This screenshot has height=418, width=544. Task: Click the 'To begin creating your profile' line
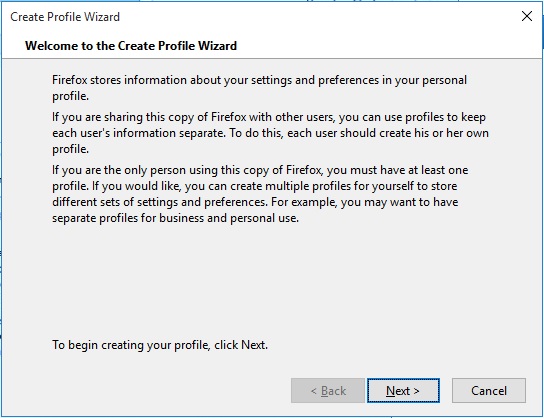pos(160,345)
